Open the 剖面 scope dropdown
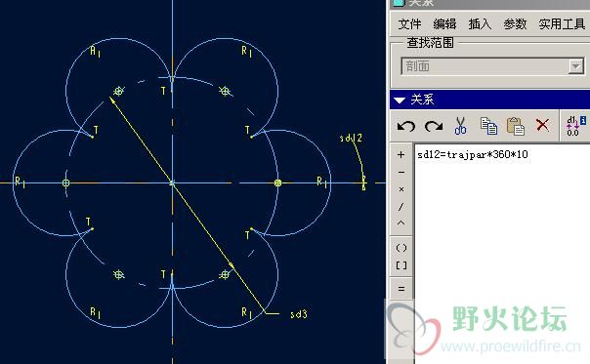Screen dimensions: 590x364 [x=575, y=66]
